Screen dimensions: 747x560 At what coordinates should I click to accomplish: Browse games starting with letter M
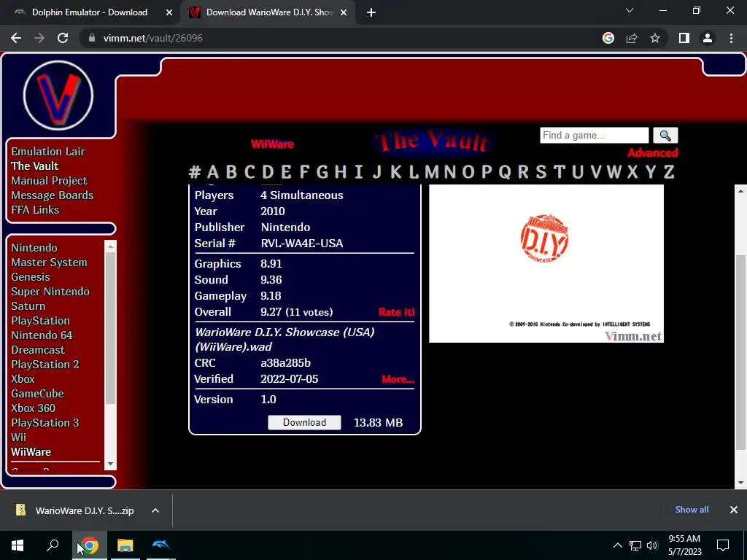[x=432, y=171]
